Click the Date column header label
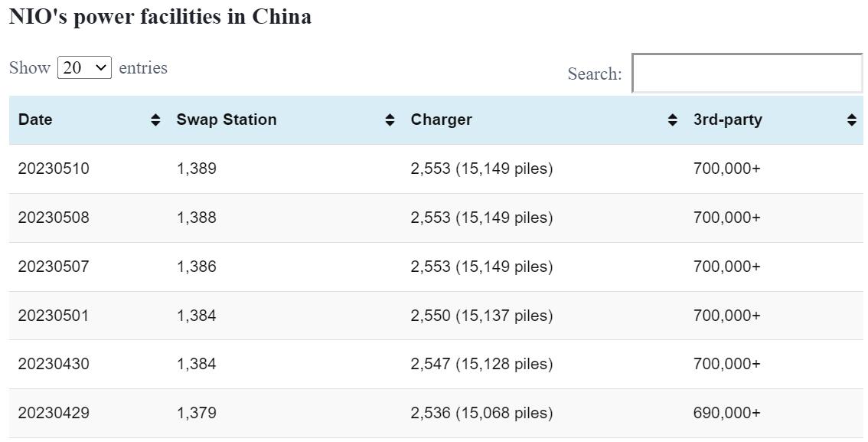The width and height of the screenshot is (868, 442). [35, 120]
